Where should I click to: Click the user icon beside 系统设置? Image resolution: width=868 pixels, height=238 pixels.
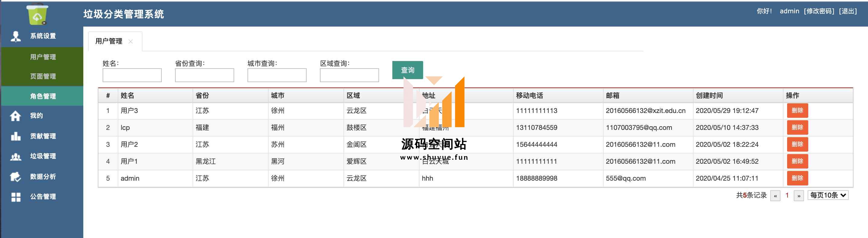click(x=15, y=36)
